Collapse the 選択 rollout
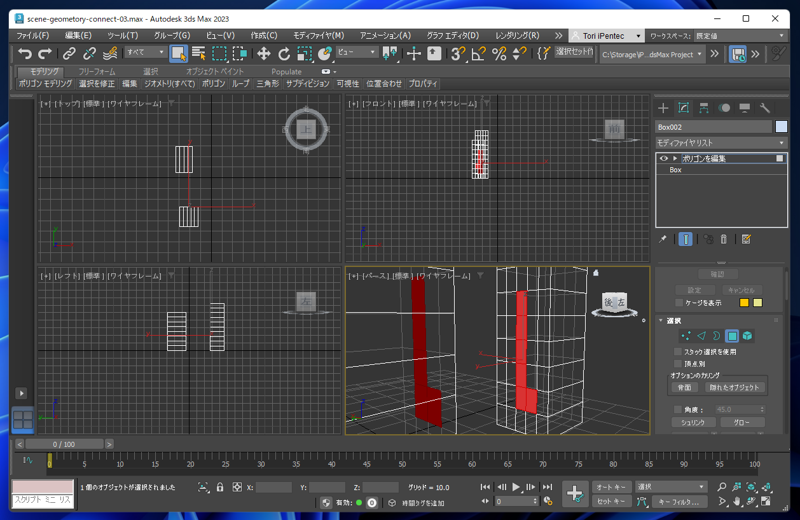 [661, 320]
